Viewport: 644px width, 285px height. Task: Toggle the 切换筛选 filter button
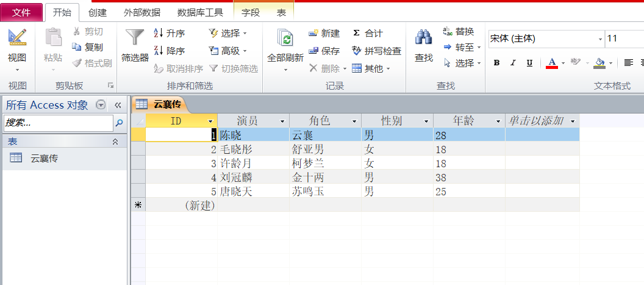[x=234, y=69]
